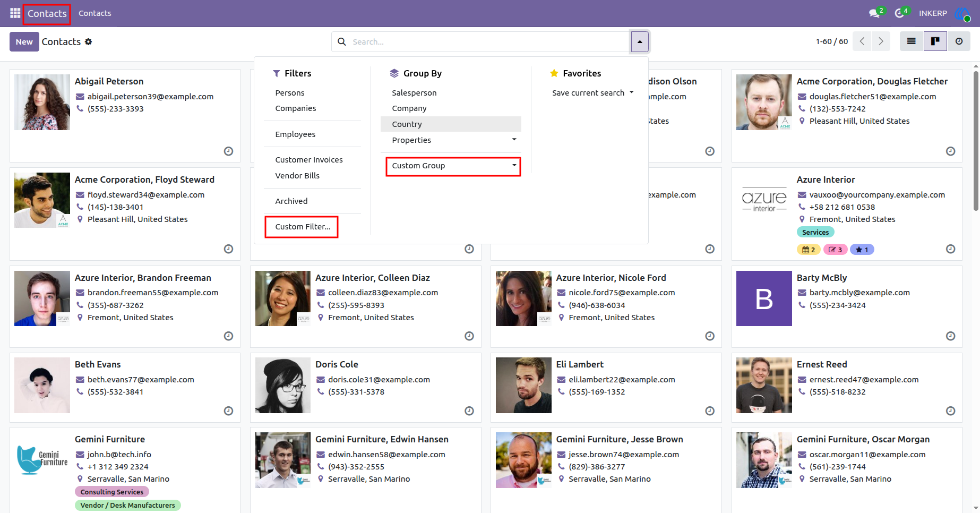Open the gear settings icon beside Contacts

tap(89, 41)
